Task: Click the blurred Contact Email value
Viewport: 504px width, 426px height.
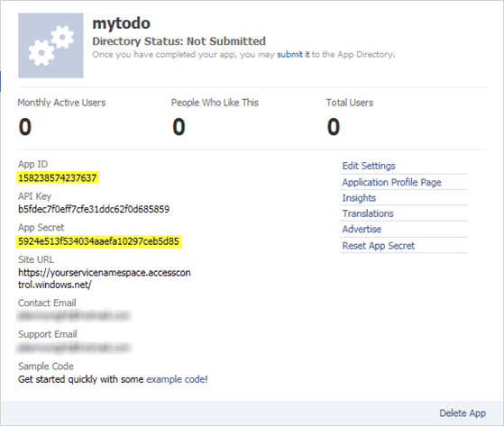Action: pos(74,316)
